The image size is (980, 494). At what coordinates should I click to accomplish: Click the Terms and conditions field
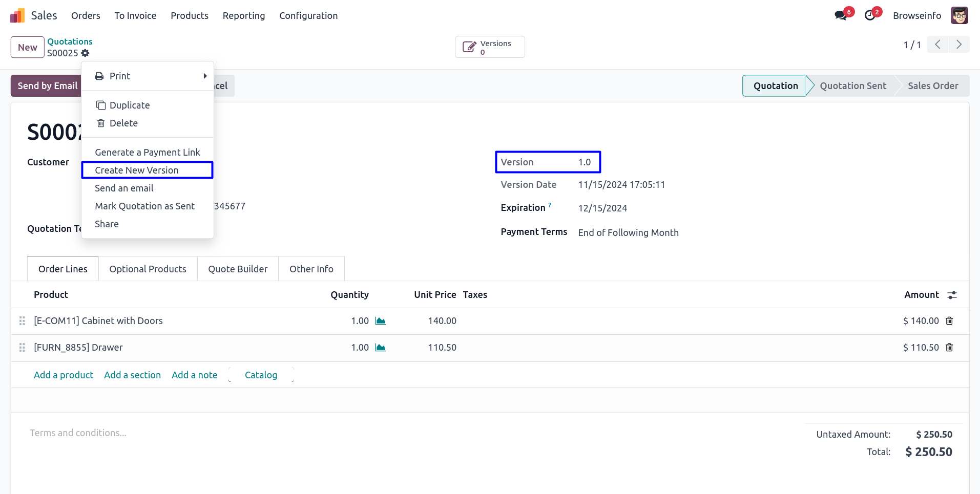click(x=78, y=433)
